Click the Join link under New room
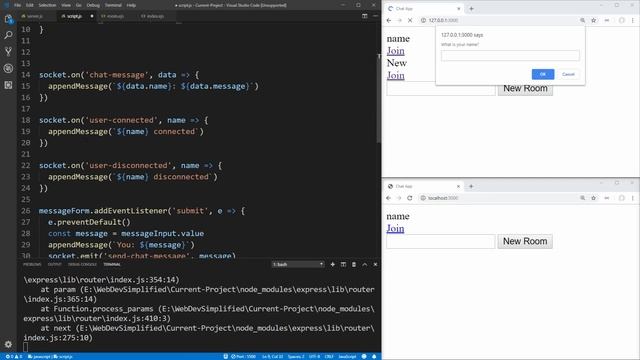Screen dimensions: 640x360 point(396,76)
